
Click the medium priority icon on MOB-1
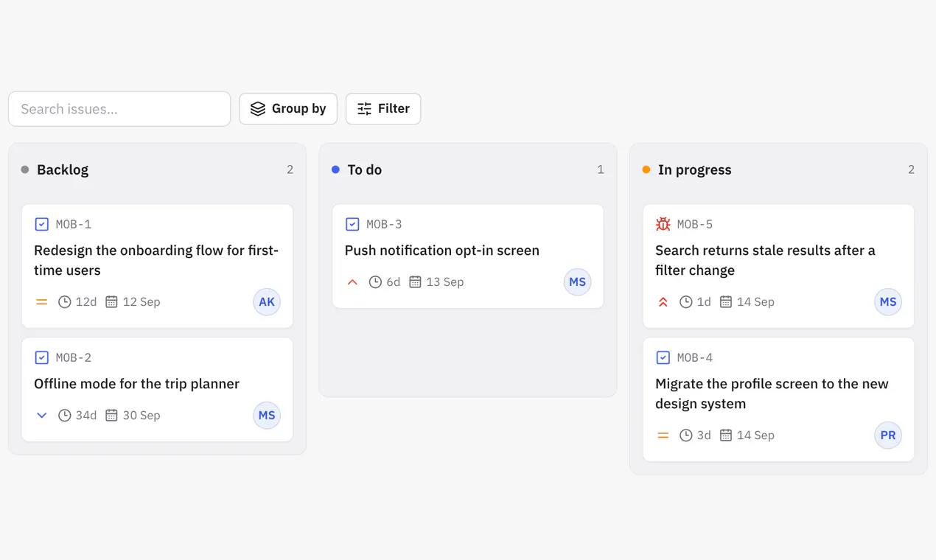point(42,302)
